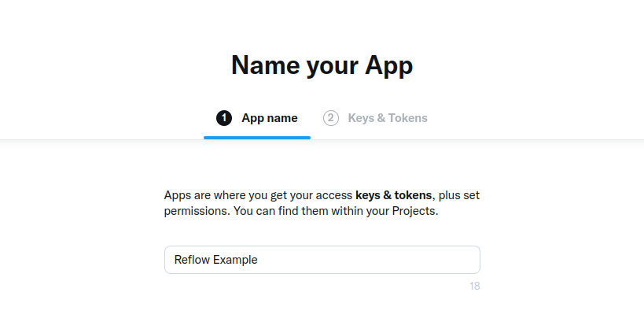Click the word 'Apps' starting the description
The width and height of the screenshot is (644, 333).
tap(178, 195)
